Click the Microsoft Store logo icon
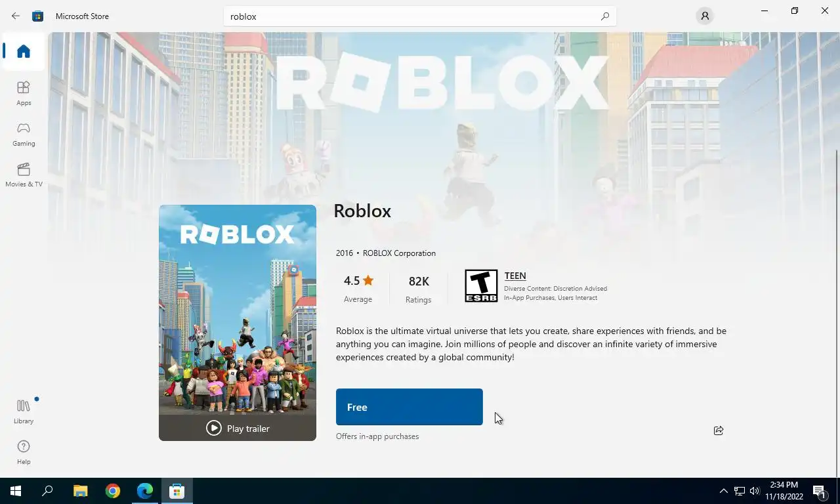The width and height of the screenshot is (840, 504). click(x=38, y=16)
